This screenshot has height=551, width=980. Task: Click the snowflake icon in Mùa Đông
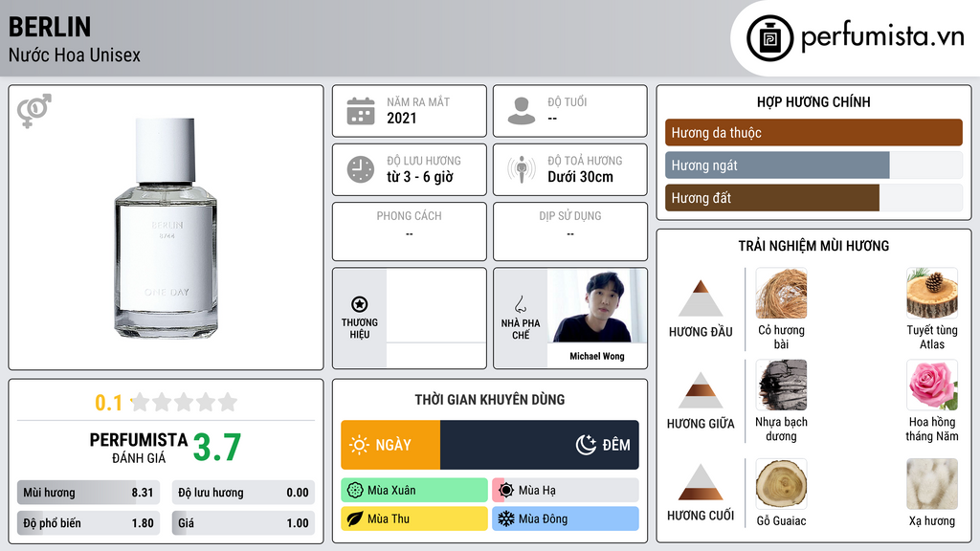pos(506,518)
